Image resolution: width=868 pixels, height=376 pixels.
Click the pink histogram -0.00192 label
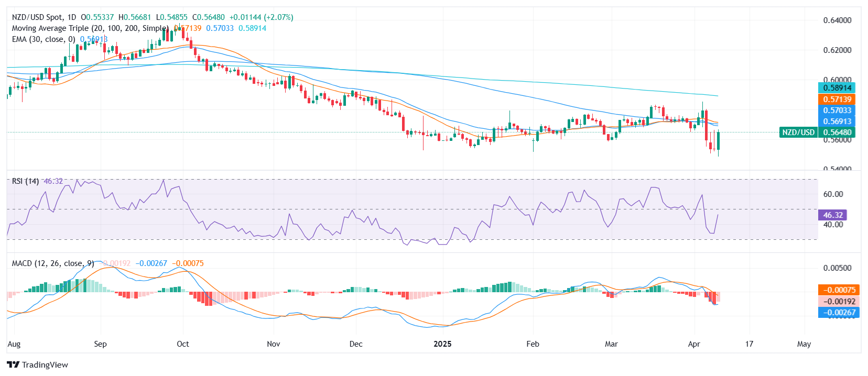coord(838,302)
